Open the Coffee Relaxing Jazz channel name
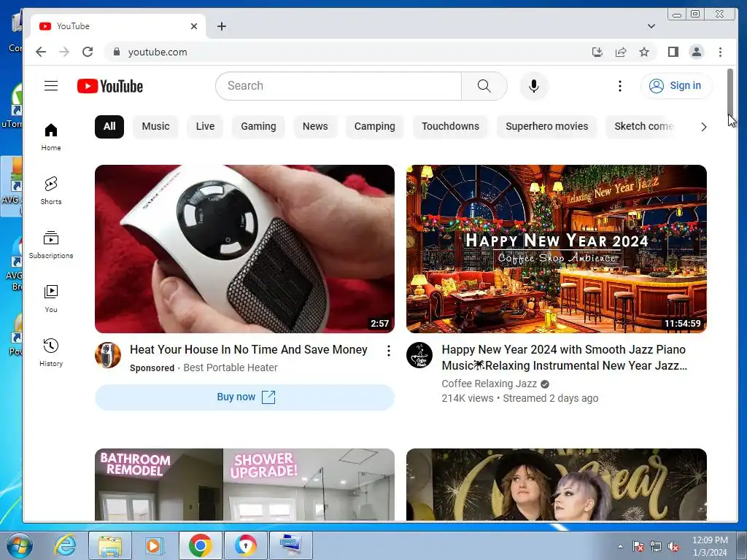 (x=489, y=384)
